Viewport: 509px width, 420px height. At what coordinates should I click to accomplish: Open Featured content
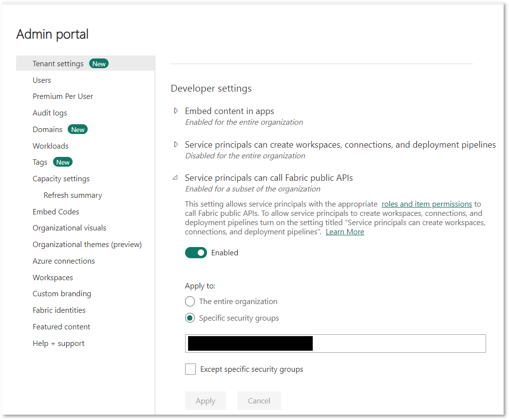(61, 327)
